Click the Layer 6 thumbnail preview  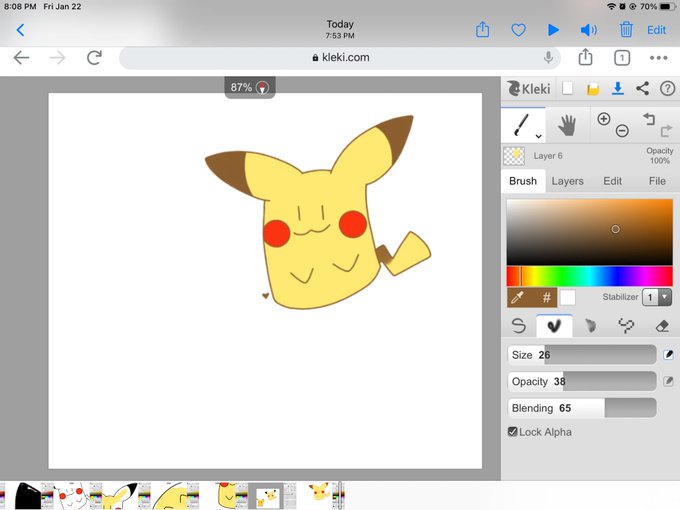(514, 156)
